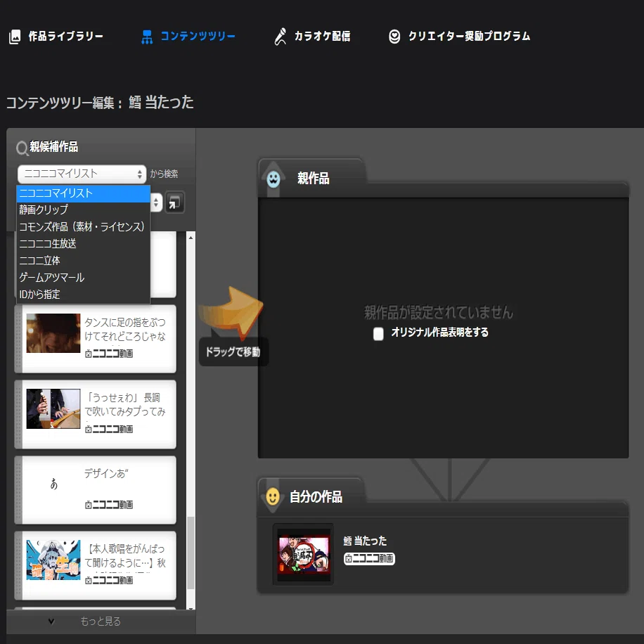The image size is (644, 644).
Task: Open the second dropdown behind the list
Action: [x=156, y=202]
